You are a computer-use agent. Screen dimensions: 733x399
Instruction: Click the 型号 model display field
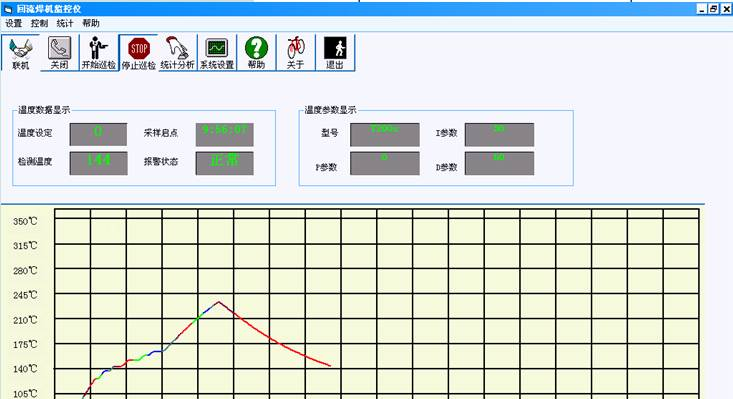pos(385,135)
